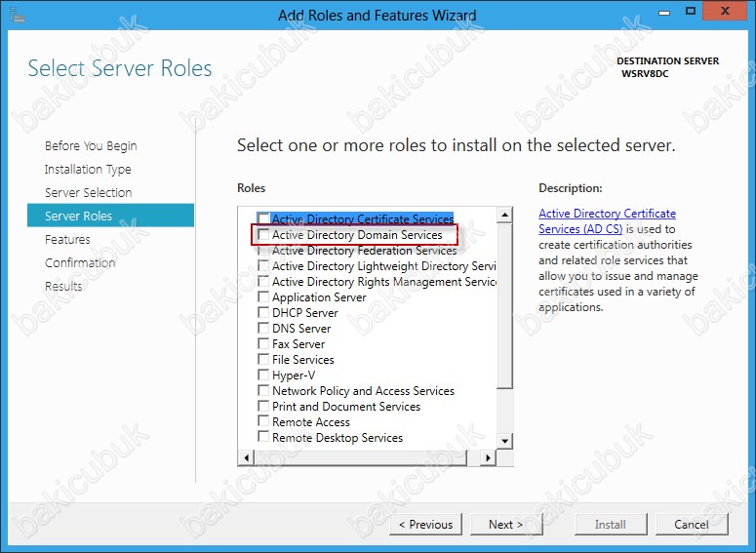Select the File Services checkbox

(263, 359)
